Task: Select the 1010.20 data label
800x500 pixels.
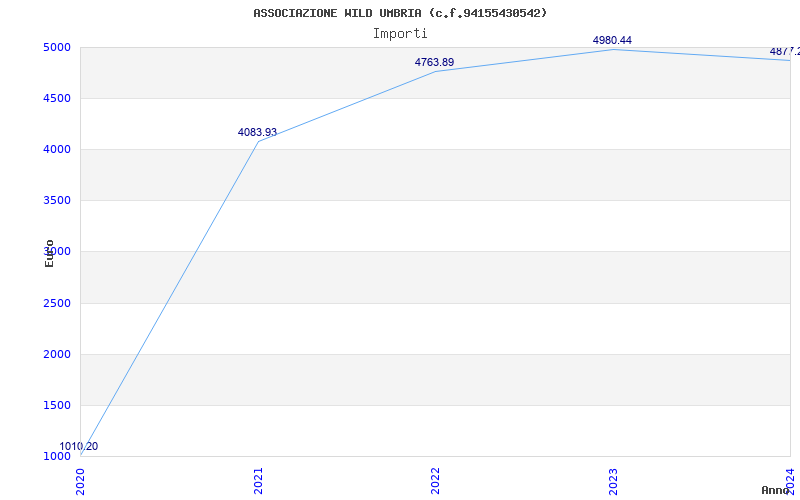Action: click(x=79, y=446)
